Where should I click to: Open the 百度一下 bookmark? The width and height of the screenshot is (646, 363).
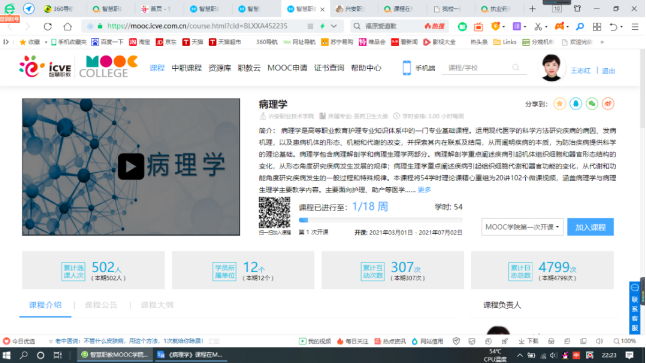click(107, 42)
